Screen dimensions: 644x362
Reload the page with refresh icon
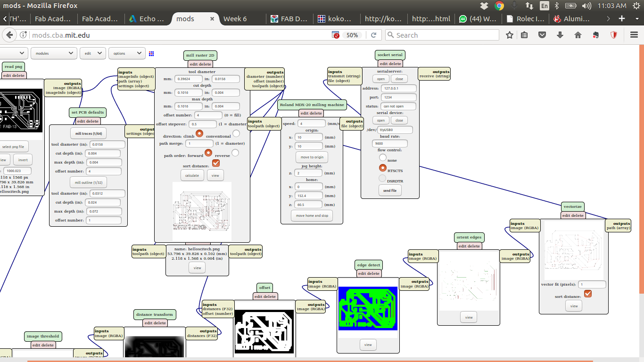click(x=373, y=35)
